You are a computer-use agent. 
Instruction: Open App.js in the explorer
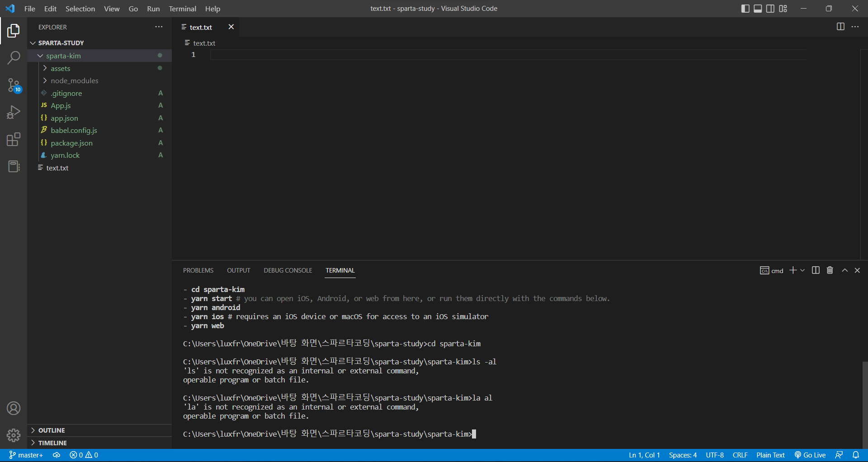click(x=99, y=105)
